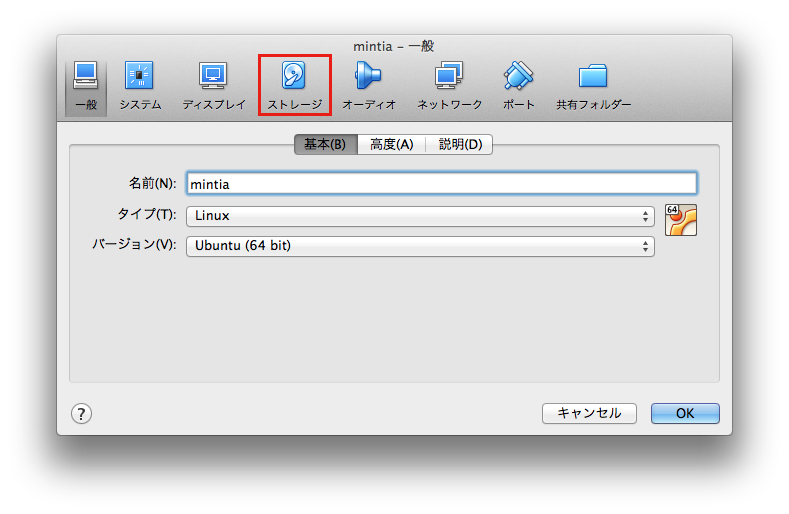Confirm settings with the OK button
789x514 pixels.
[685, 413]
